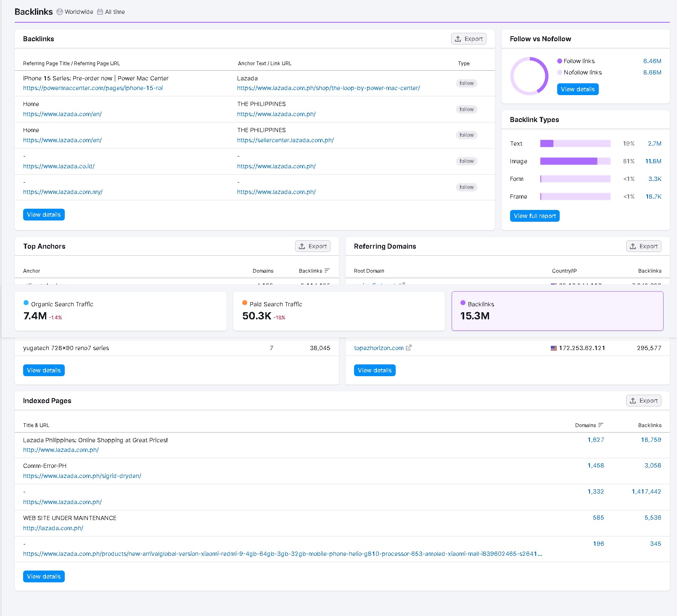Viewport: 677px width, 616px height.
Task: Open the topazhorizon.com root domain link
Action: click(379, 348)
